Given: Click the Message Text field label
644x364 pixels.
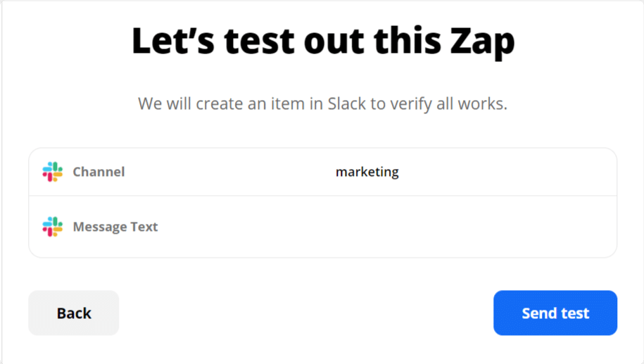Looking at the screenshot, I should click(x=115, y=227).
